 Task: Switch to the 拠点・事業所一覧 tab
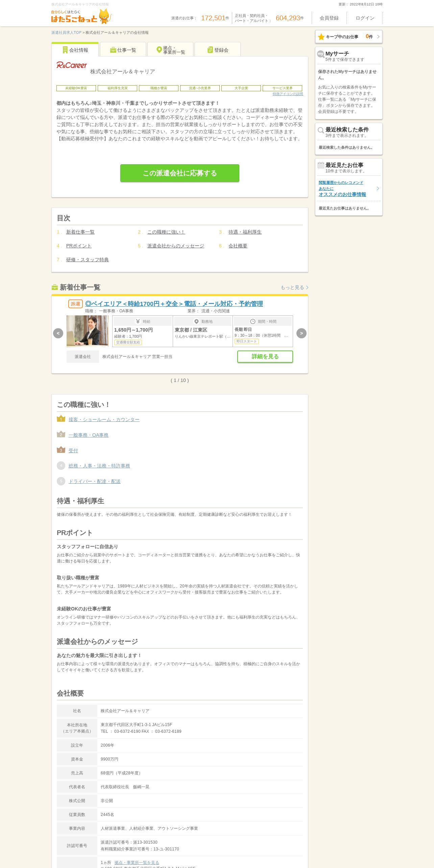coord(170,50)
